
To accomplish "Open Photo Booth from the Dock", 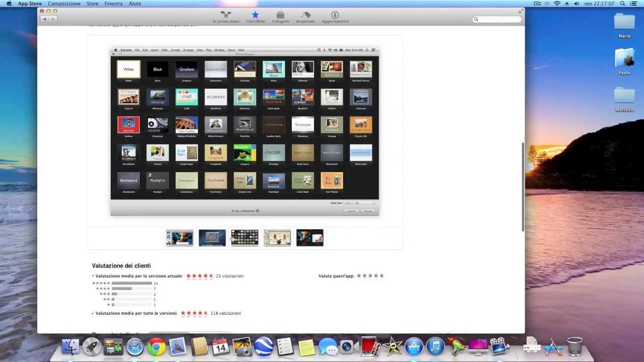I will tap(370, 346).
